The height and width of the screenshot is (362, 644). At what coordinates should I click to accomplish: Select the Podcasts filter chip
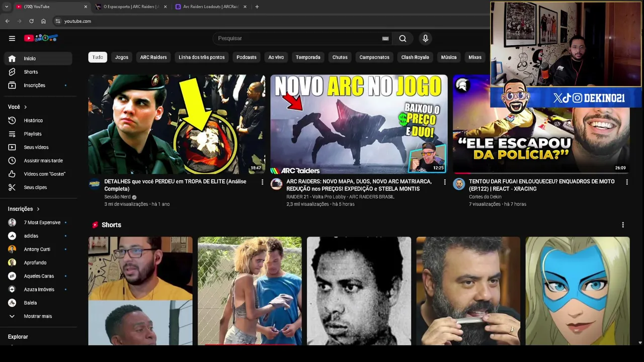pyautogui.click(x=247, y=57)
